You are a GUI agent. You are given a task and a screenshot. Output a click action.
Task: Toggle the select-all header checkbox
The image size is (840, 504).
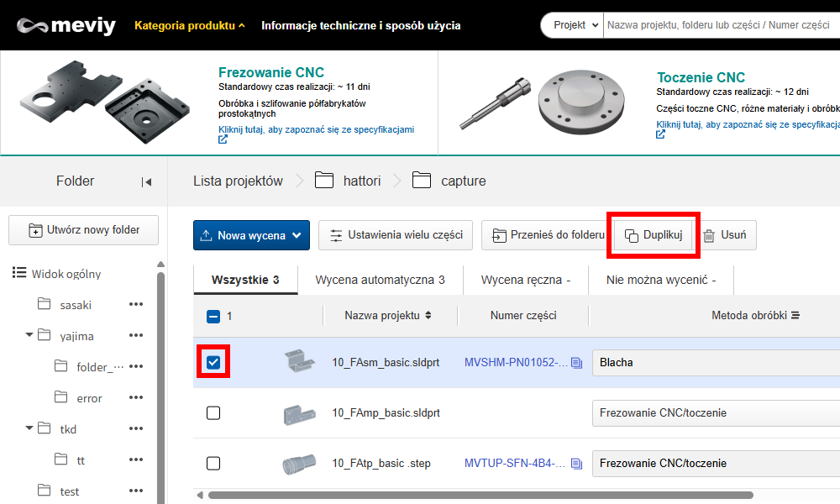[213, 317]
